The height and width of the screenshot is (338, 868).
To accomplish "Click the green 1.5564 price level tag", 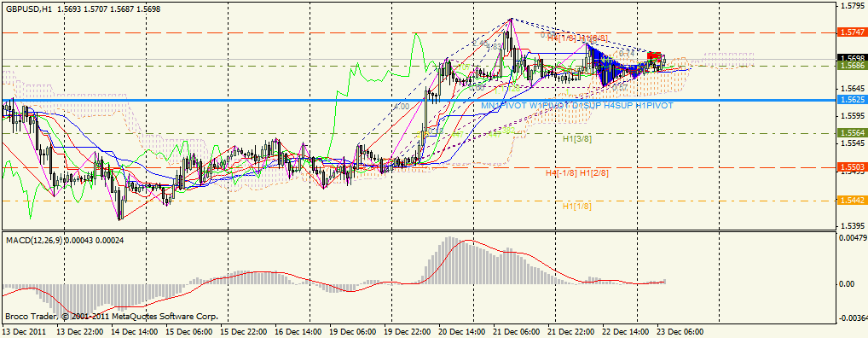I will click(852, 133).
